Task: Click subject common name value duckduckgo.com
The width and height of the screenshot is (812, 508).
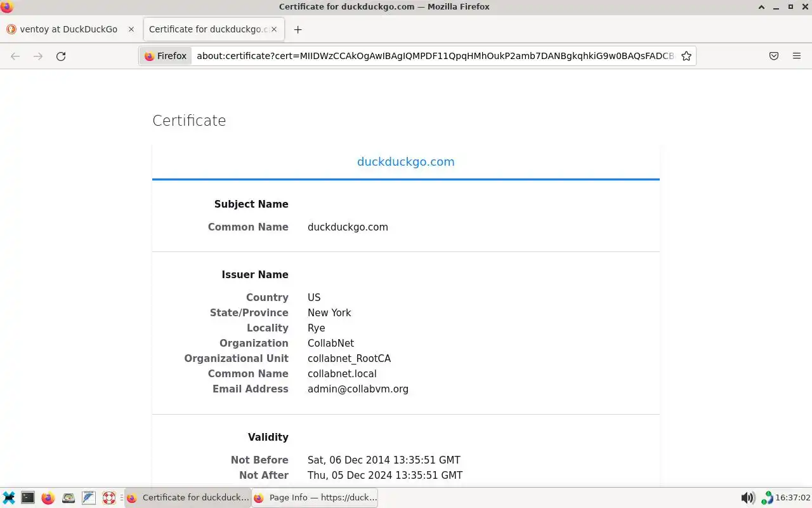Action: pos(348,227)
